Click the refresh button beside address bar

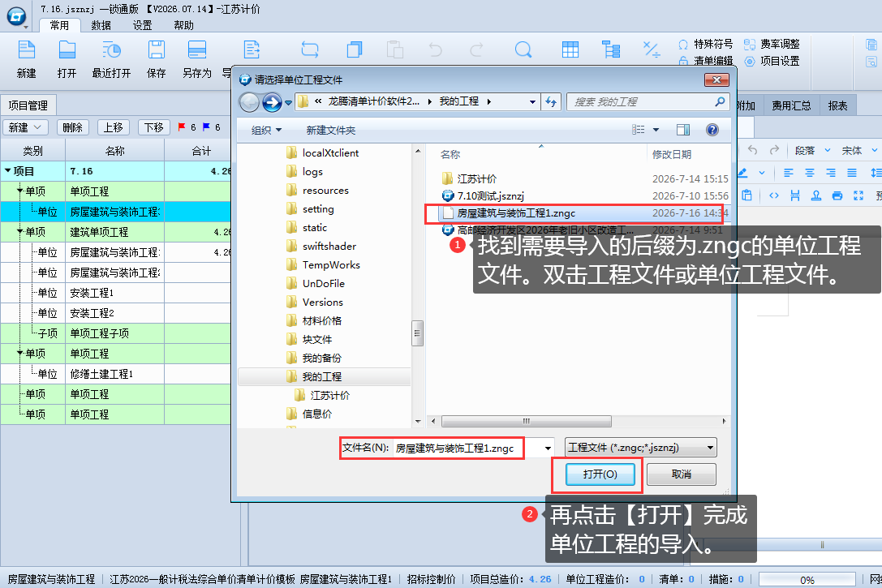point(551,101)
